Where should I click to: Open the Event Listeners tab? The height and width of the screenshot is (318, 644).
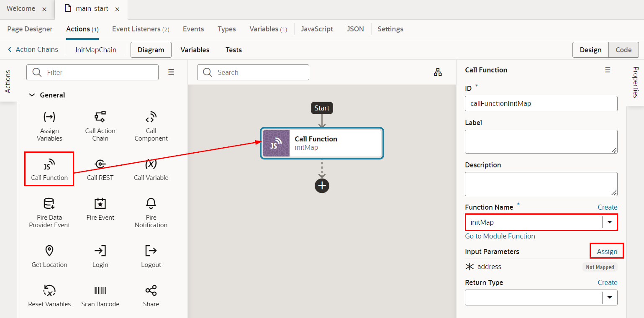click(140, 29)
